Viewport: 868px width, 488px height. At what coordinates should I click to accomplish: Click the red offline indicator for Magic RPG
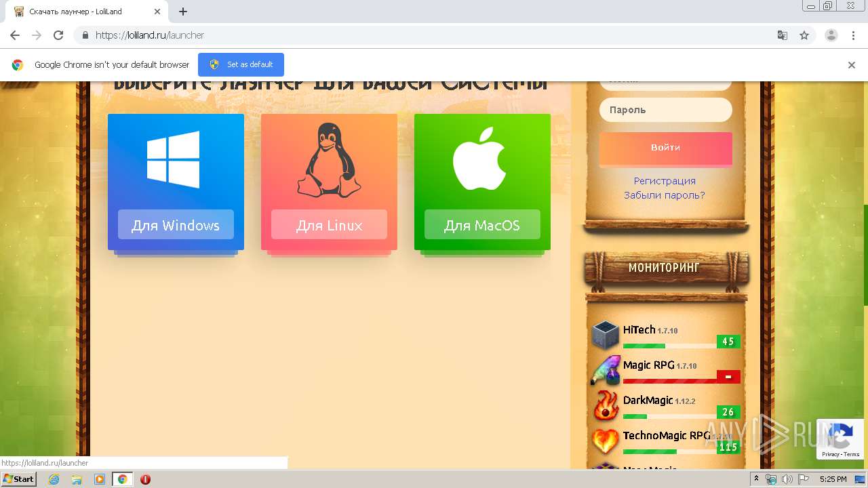pos(728,377)
